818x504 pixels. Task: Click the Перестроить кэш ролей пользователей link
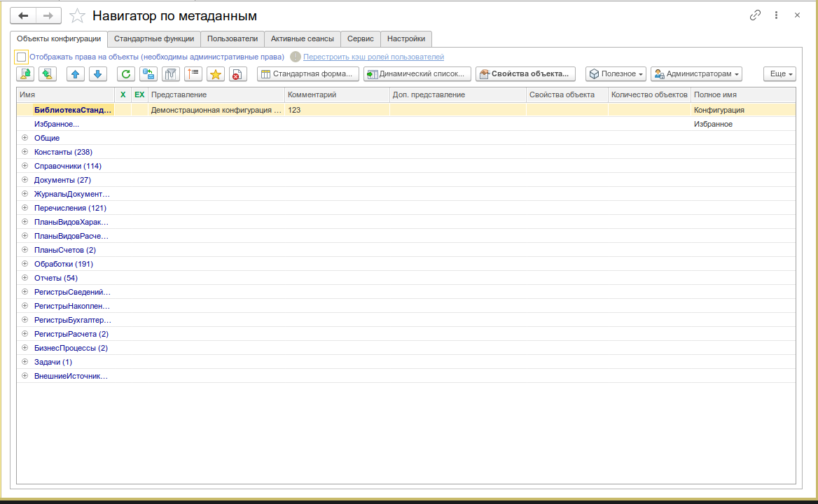(x=373, y=57)
